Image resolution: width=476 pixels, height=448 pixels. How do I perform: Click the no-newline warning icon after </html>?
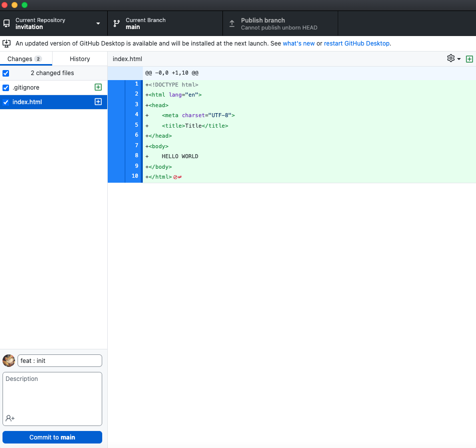[x=177, y=177]
